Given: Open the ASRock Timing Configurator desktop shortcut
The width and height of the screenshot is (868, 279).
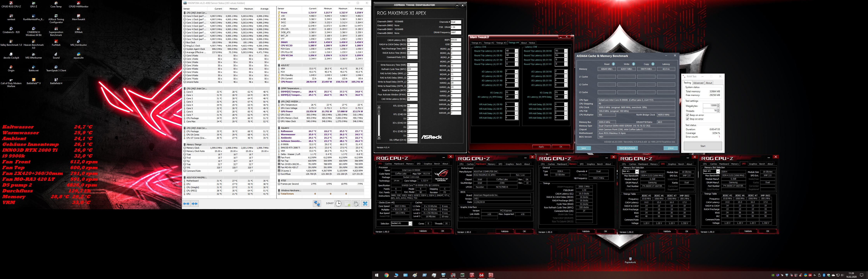Looking at the screenshot, I should [x=56, y=19].
